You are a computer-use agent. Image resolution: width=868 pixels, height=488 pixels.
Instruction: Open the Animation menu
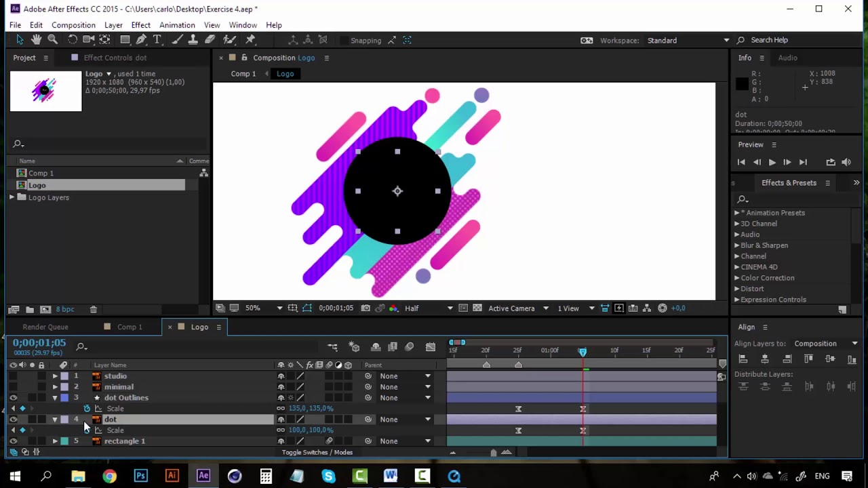coord(177,25)
